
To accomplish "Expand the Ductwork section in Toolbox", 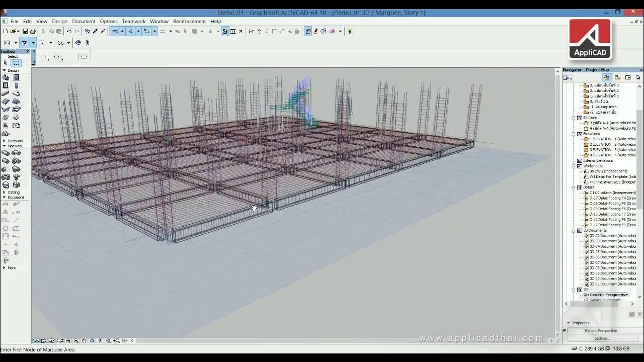I will pos(5,141).
